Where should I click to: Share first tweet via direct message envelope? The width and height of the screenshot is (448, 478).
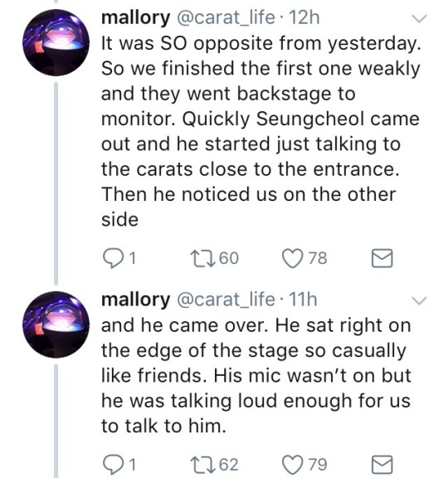tap(382, 258)
